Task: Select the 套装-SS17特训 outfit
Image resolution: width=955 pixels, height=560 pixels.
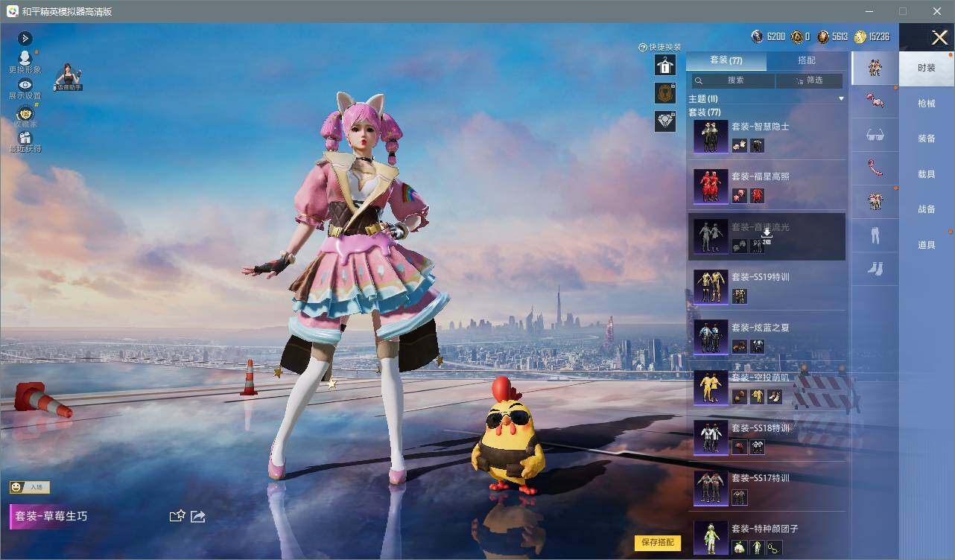Action: click(x=767, y=488)
